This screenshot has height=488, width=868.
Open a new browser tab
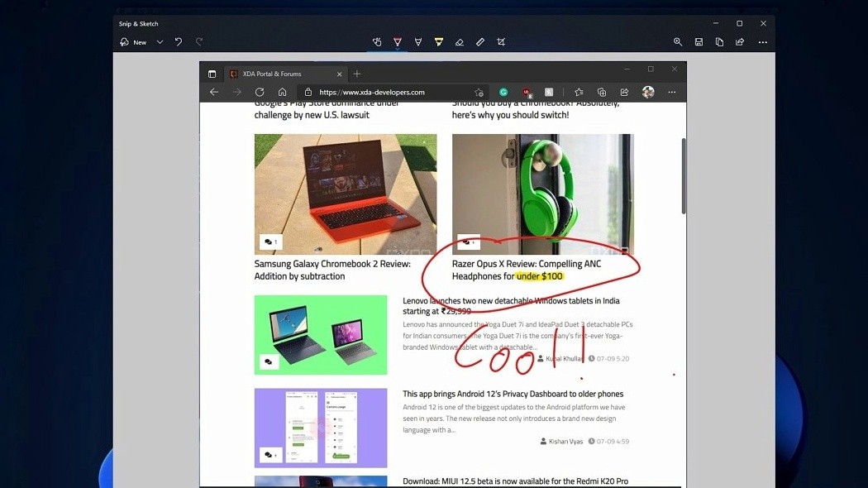click(x=357, y=74)
